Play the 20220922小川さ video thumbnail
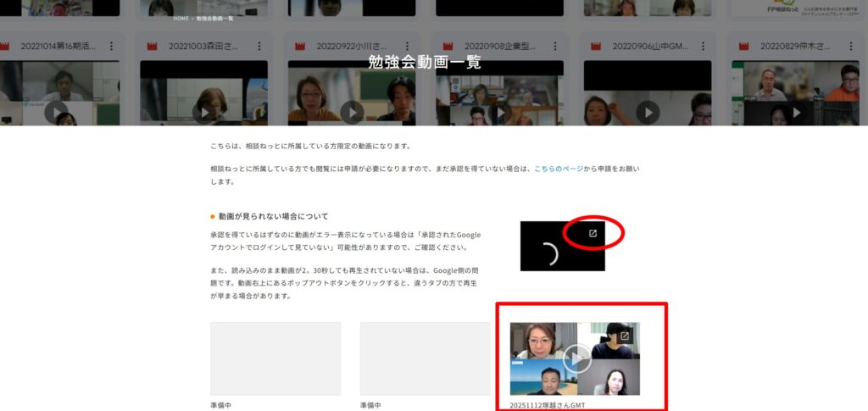The image size is (868, 411). click(x=352, y=111)
